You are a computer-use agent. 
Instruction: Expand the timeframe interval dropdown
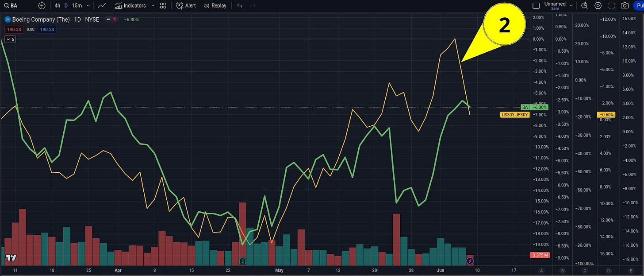tap(88, 6)
